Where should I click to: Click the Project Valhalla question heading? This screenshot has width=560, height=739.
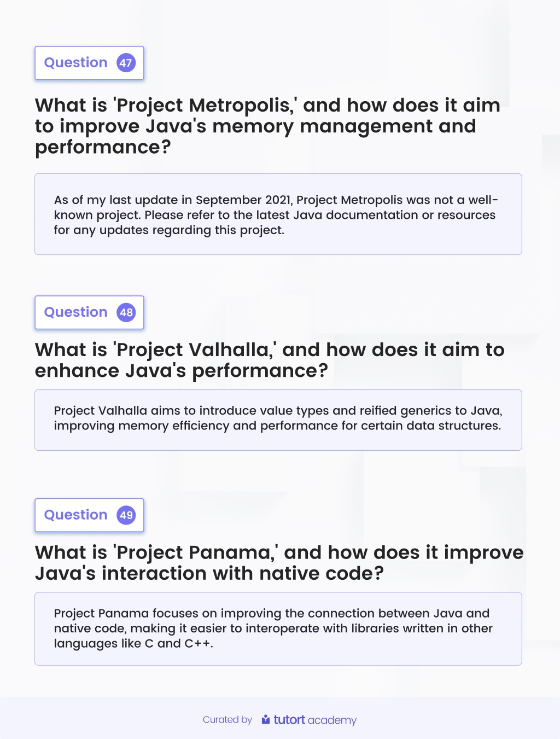click(270, 360)
